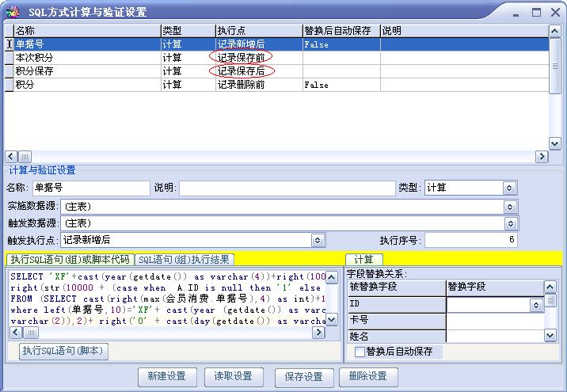Open the 触发执行点 dropdown
This screenshot has width=567, height=392.
click(x=318, y=240)
